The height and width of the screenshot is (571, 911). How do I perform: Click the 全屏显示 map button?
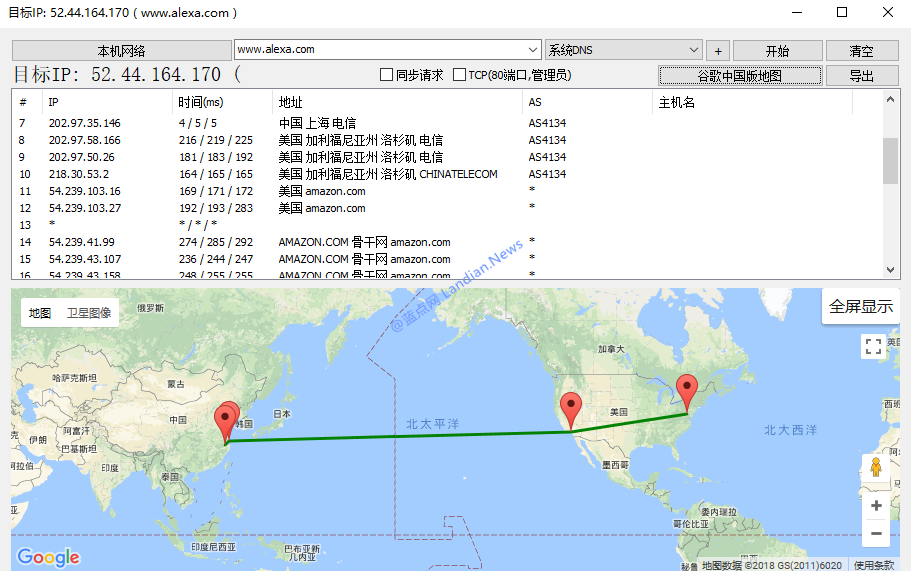(861, 306)
